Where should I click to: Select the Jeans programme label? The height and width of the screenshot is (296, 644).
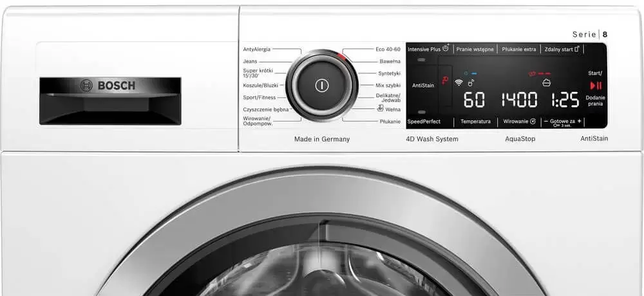point(250,61)
